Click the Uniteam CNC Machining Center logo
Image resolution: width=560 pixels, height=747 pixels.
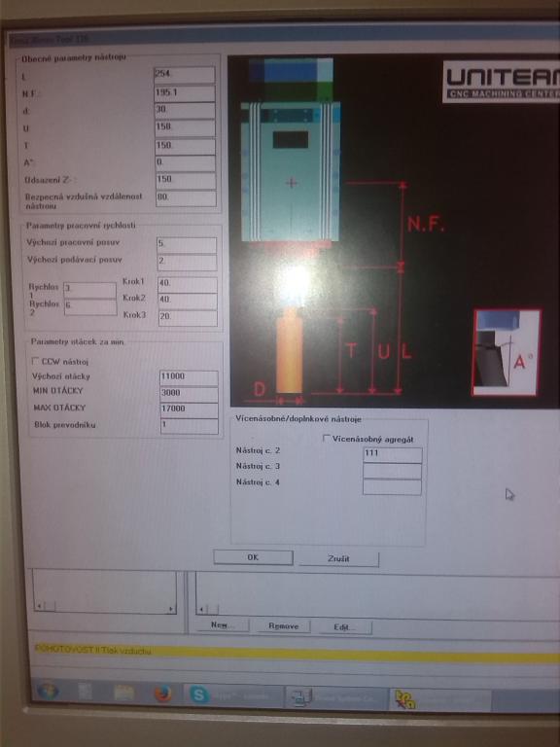point(502,81)
